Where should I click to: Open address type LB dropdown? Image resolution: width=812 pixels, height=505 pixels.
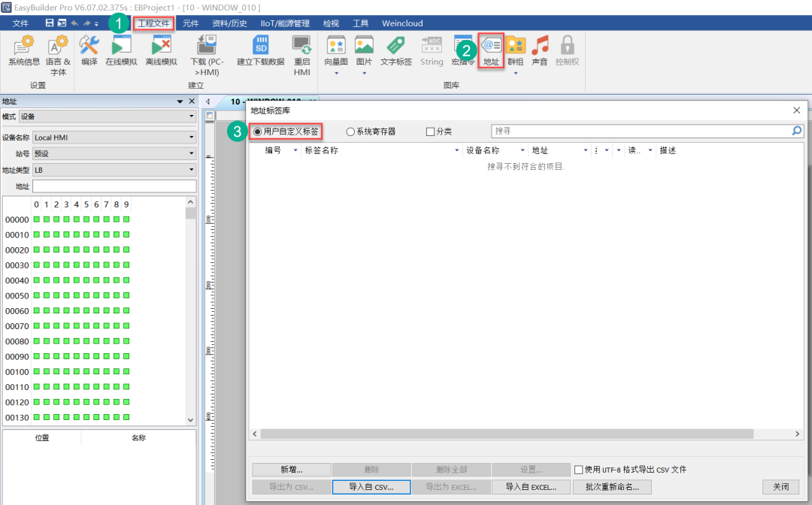pos(114,170)
